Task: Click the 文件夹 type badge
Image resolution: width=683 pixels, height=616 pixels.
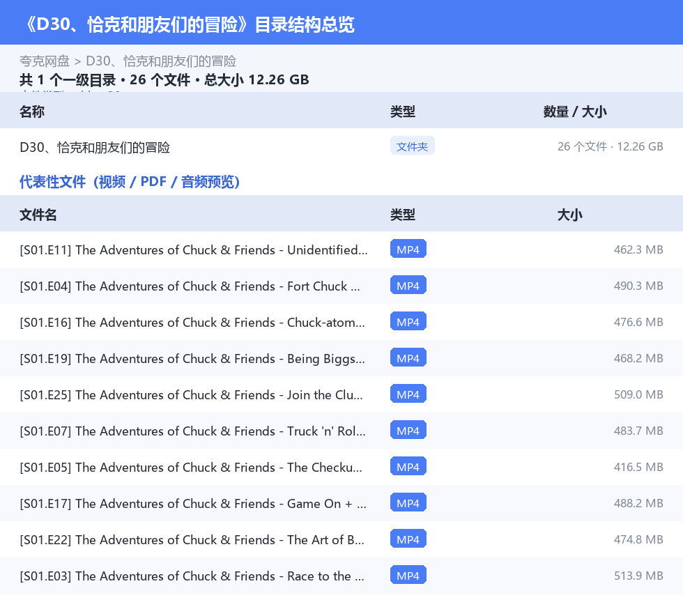Action: pos(412,146)
